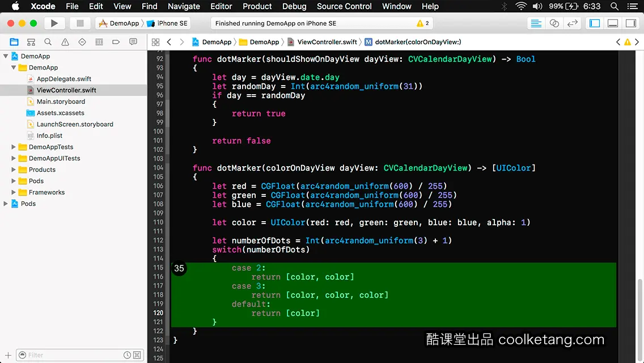Open the Find navigator

[x=48, y=42]
